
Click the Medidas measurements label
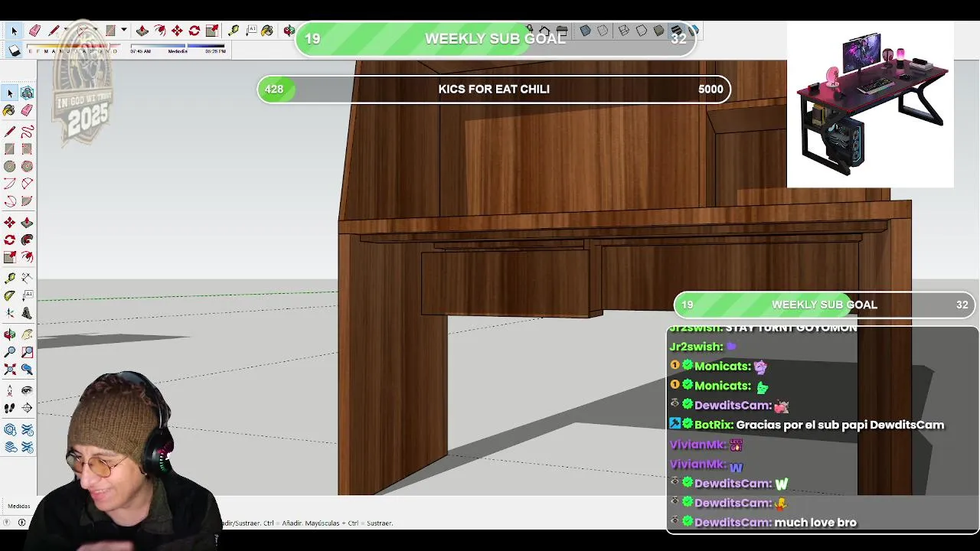click(x=19, y=506)
